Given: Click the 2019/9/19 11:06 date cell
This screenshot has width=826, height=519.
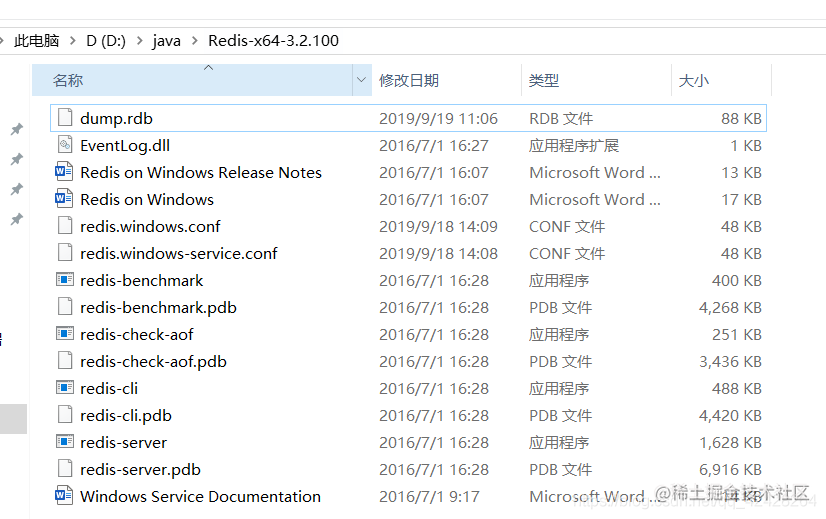Looking at the screenshot, I should (x=438, y=119).
